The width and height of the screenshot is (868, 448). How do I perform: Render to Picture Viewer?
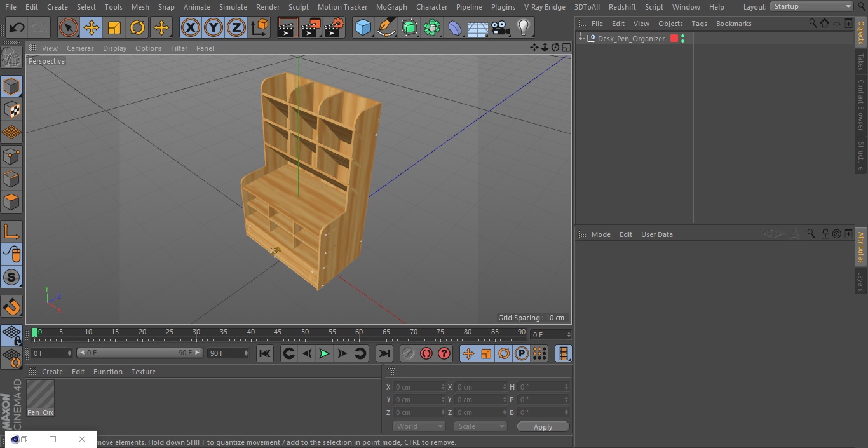pos(311,28)
